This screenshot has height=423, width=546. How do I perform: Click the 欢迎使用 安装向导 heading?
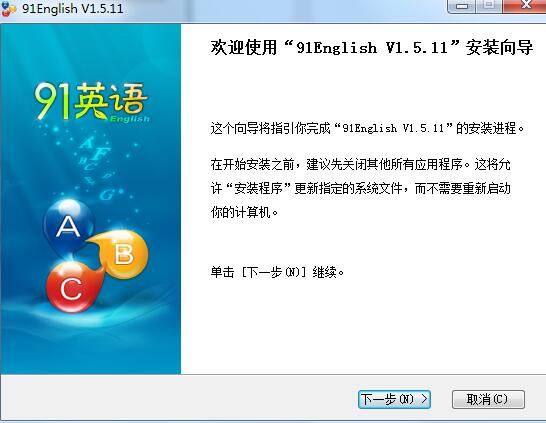pos(372,47)
